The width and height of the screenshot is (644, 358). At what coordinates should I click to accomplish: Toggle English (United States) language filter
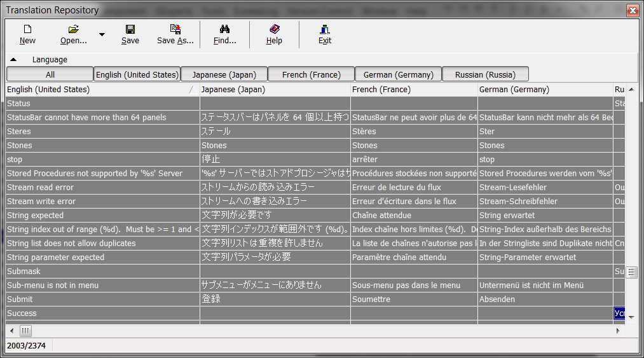pyautogui.click(x=137, y=74)
